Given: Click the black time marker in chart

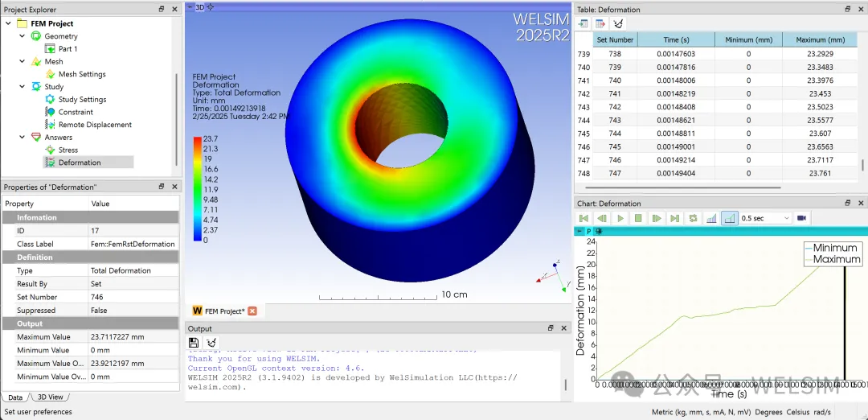Looking at the screenshot, I should coord(845,323).
